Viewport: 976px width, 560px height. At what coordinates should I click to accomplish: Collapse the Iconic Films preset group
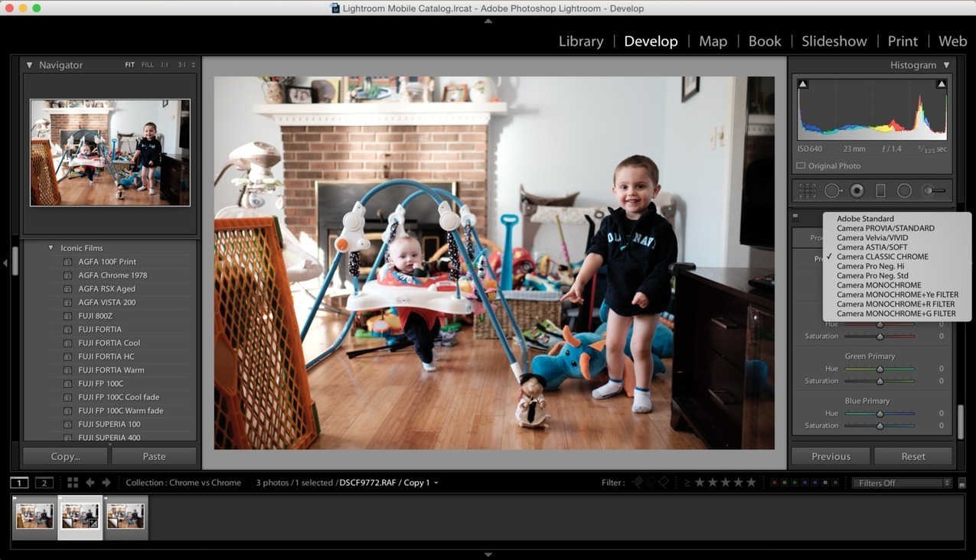[x=51, y=247]
